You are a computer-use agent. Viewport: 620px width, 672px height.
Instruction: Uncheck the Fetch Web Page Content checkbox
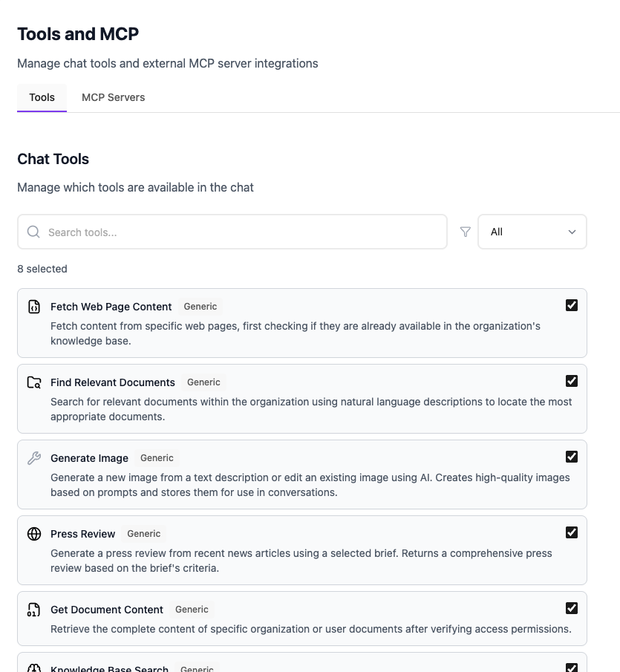pyautogui.click(x=572, y=304)
